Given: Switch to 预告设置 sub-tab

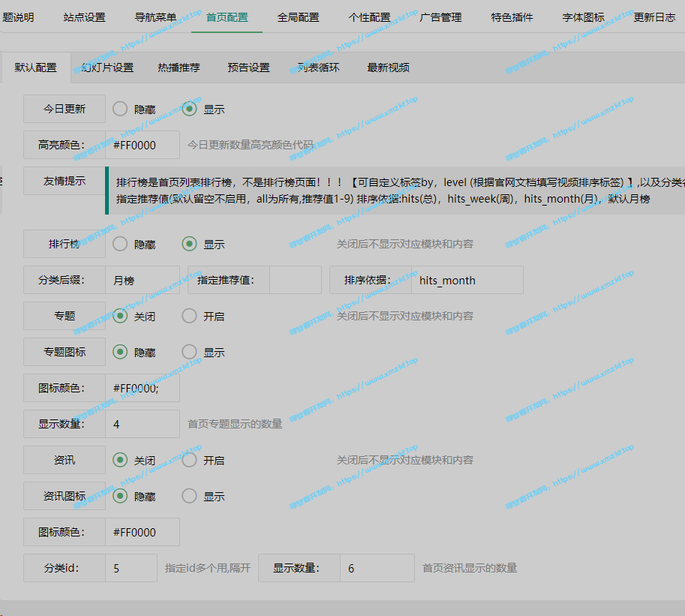Looking at the screenshot, I should click(248, 68).
